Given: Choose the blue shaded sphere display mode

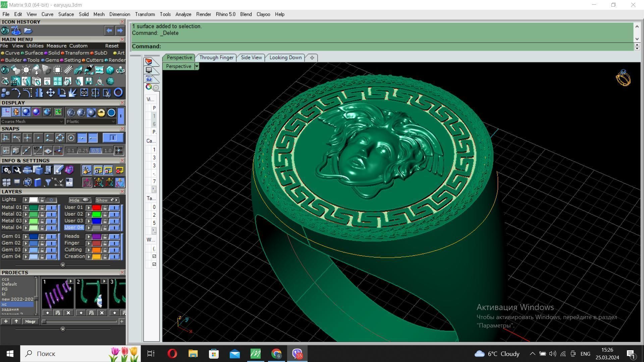Looking at the screenshot, I should 26,112.
